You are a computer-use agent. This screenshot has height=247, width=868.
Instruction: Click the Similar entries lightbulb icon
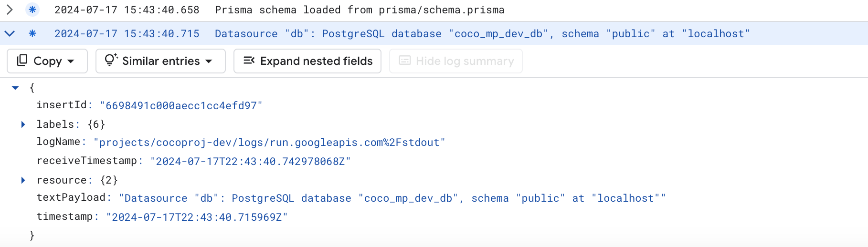111,60
